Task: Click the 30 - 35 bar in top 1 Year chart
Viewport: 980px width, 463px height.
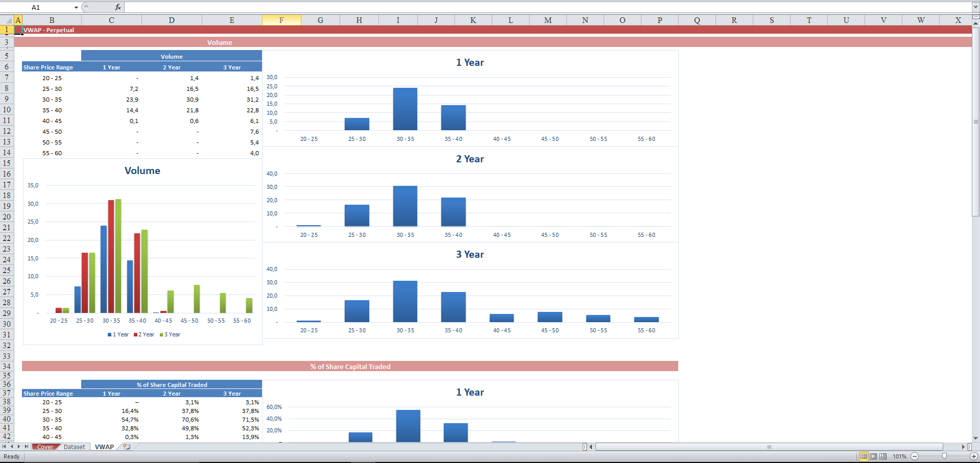Action: [405, 109]
